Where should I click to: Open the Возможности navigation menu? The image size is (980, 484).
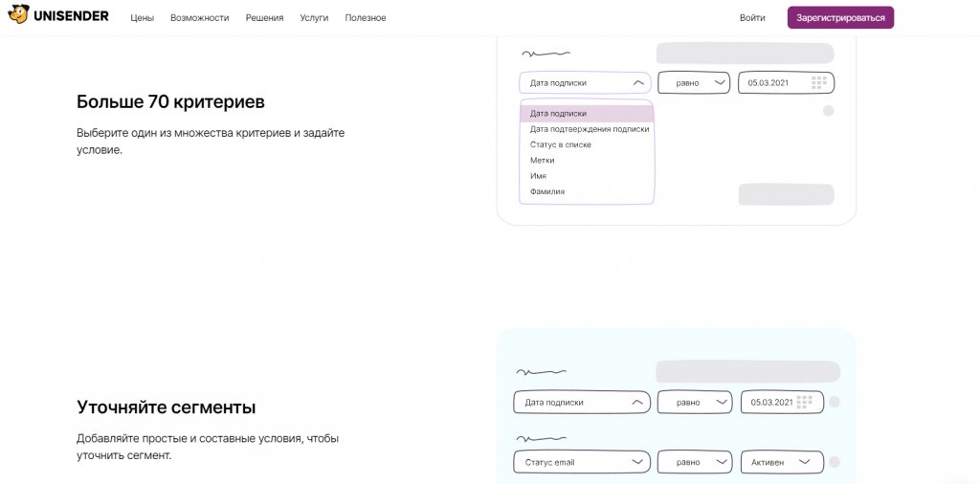[x=199, y=17]
